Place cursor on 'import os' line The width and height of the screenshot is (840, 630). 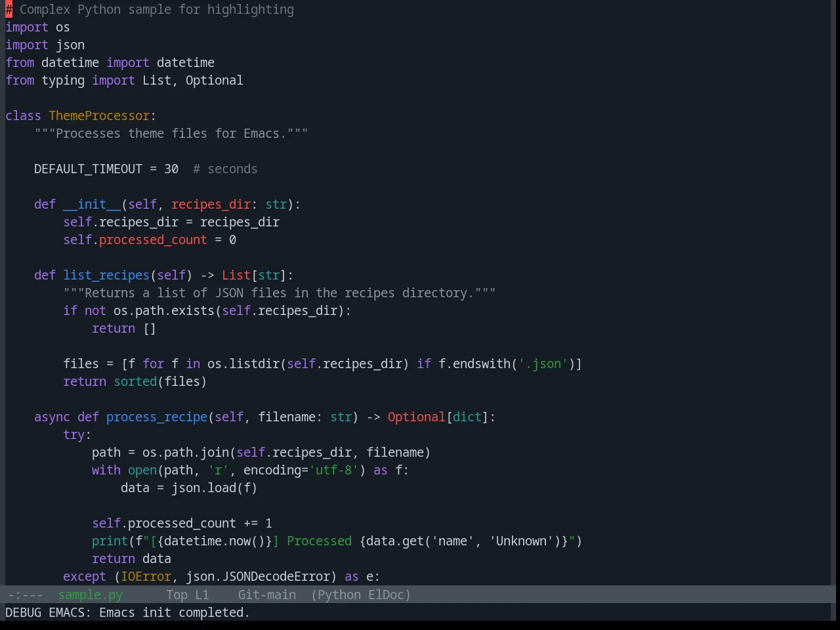tap(37, 27)
